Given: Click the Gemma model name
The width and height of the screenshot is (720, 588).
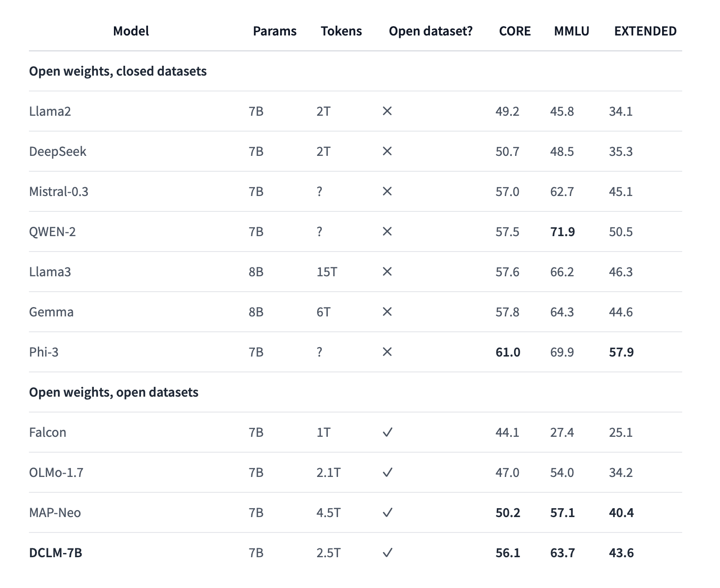Looking at the screenshot, I should [x=51, y=312].
